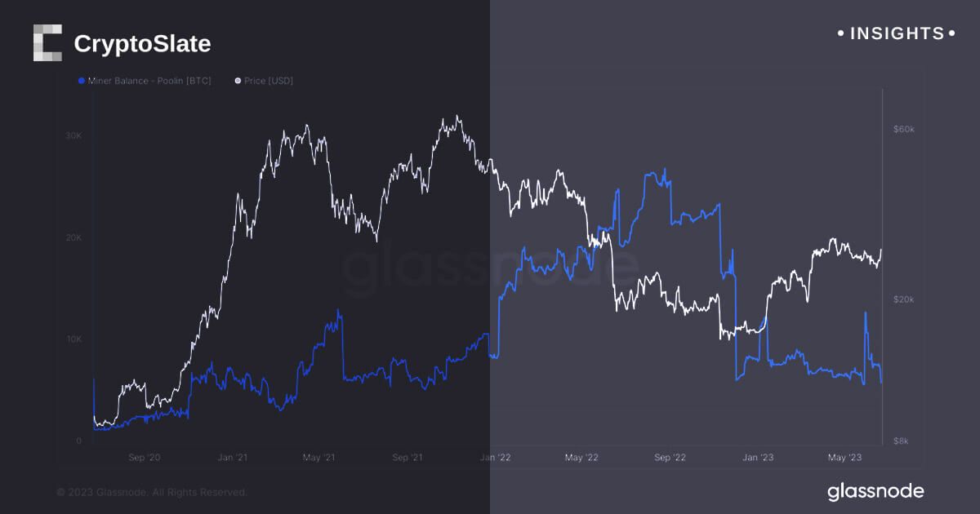Select the May '23 x-axis label

tap(846, 458)
